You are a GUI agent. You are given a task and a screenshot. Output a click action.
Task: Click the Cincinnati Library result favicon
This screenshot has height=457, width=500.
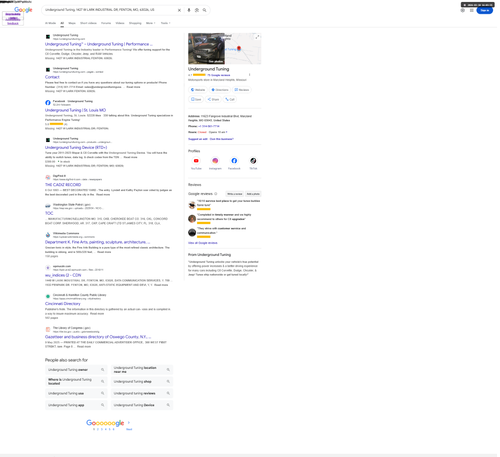(x=48, y=296)
